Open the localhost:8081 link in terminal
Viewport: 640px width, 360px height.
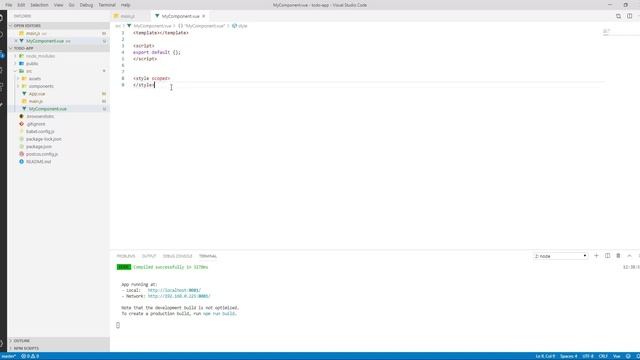point(174,290)
